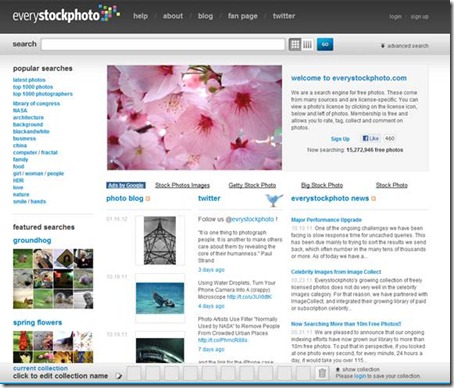
Task: Open the architecture search
Action: 28,118
